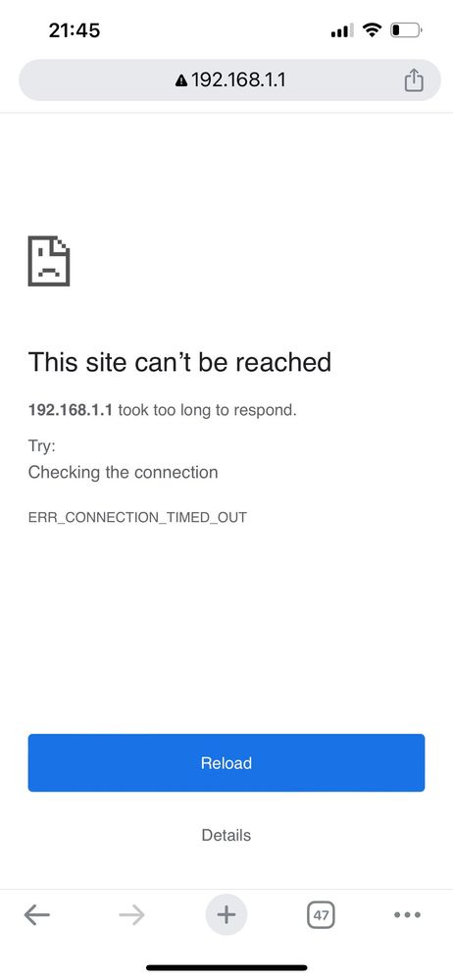Tap the share icon in address bar
Viewport: 453px width, 980px height.
[414, 80]
